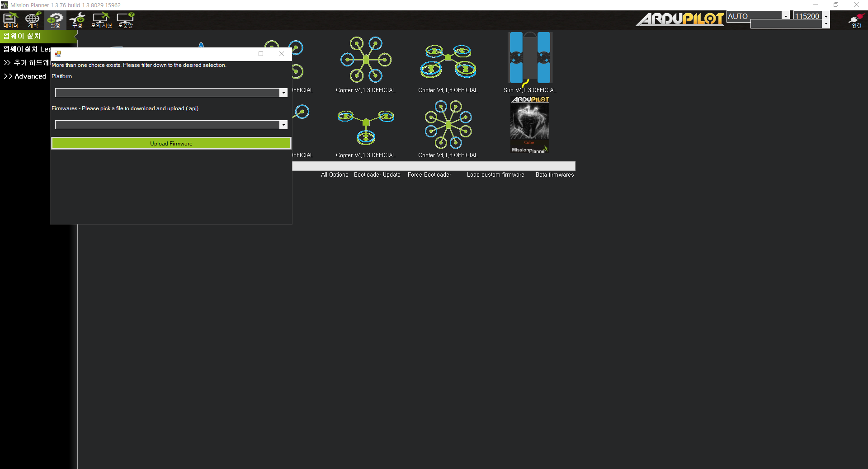Click the firmware progress bar
The width and height of the screenshot is (868, 469).
click(434, 166)
